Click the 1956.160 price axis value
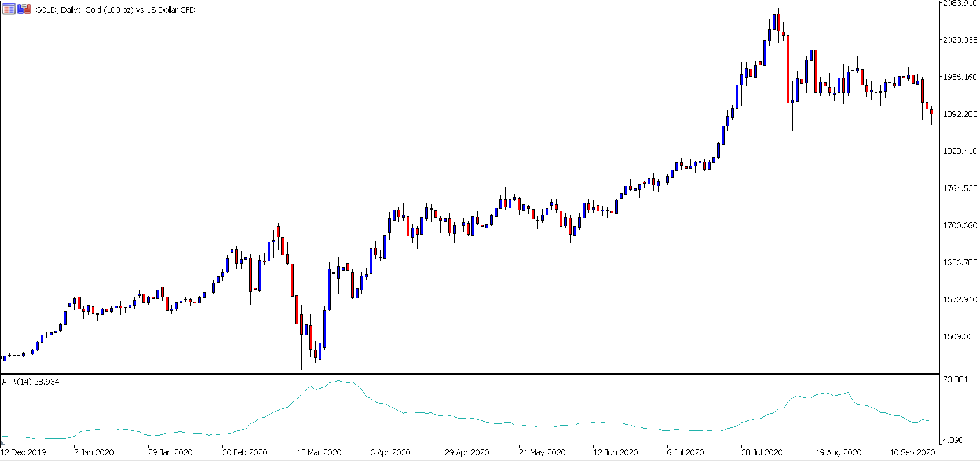This screenshot has height=461, width=980. [960, 77]
